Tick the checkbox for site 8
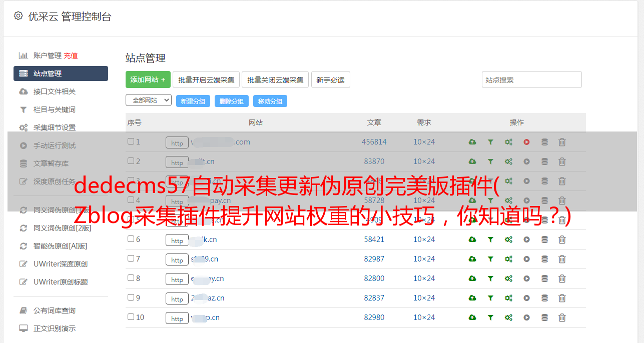The height and width of the screenshot is (343, 644). (x=131, y=278)
